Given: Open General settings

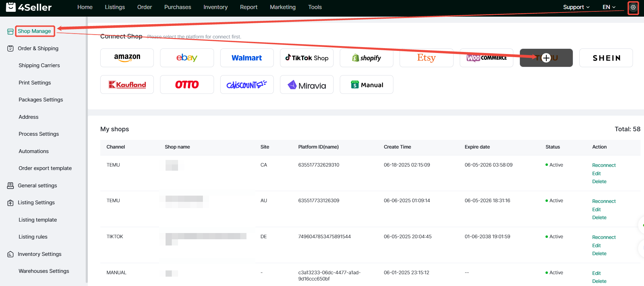Looking at the screenshot, I should click(x=37, y=186).
